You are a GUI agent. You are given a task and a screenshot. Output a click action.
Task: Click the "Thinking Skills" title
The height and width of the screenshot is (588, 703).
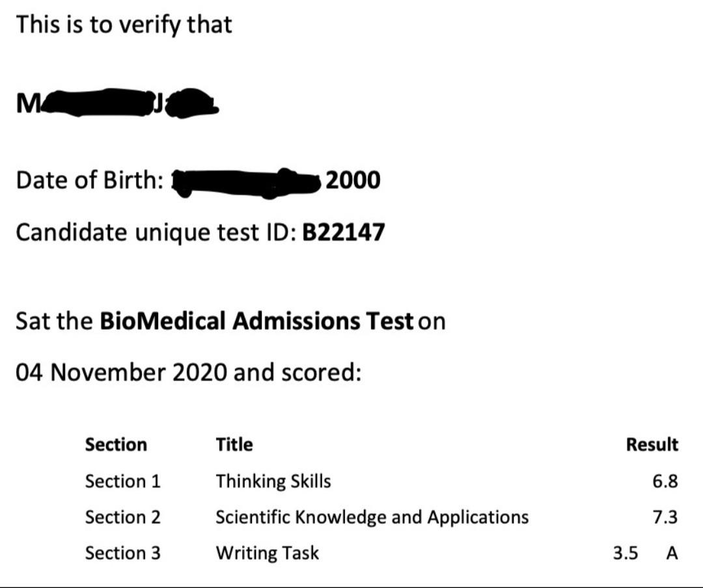tap(273, 481)
